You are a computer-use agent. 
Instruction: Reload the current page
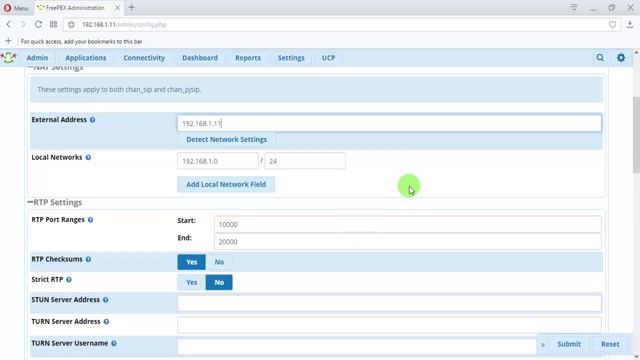38,24
